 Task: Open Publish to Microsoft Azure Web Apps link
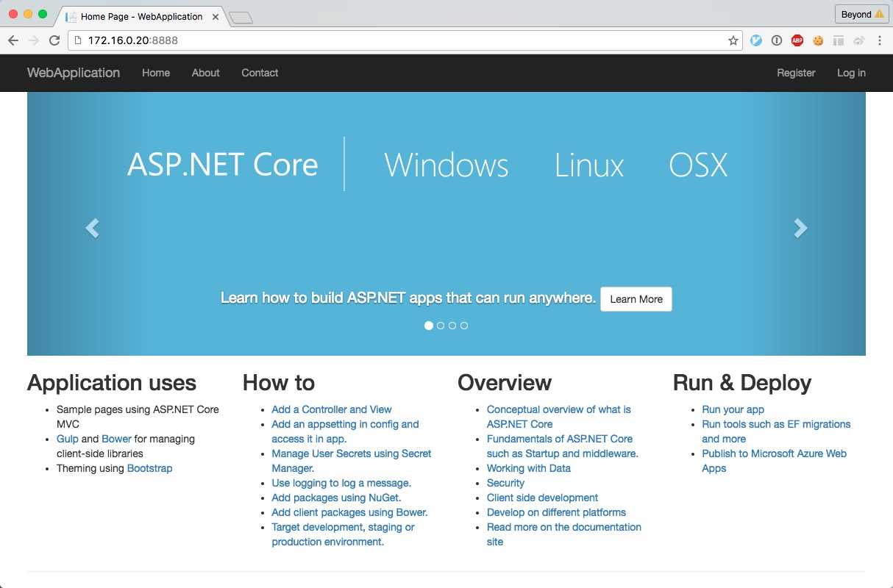click(774, 461)
